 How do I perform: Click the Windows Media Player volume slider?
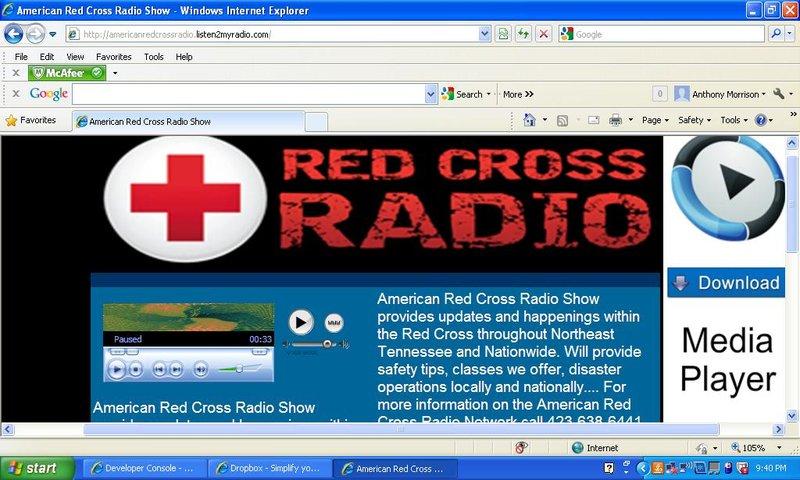[x=240, y=368]
